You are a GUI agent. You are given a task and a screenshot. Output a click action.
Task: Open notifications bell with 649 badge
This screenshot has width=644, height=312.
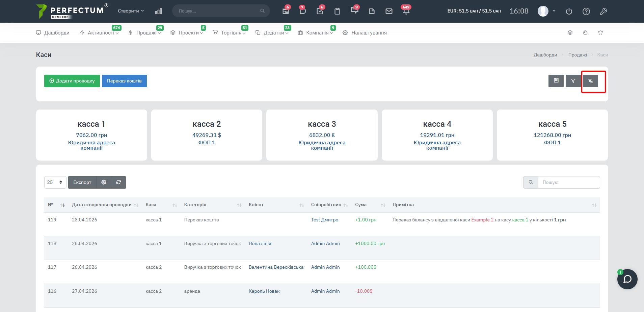click(406, 11)
